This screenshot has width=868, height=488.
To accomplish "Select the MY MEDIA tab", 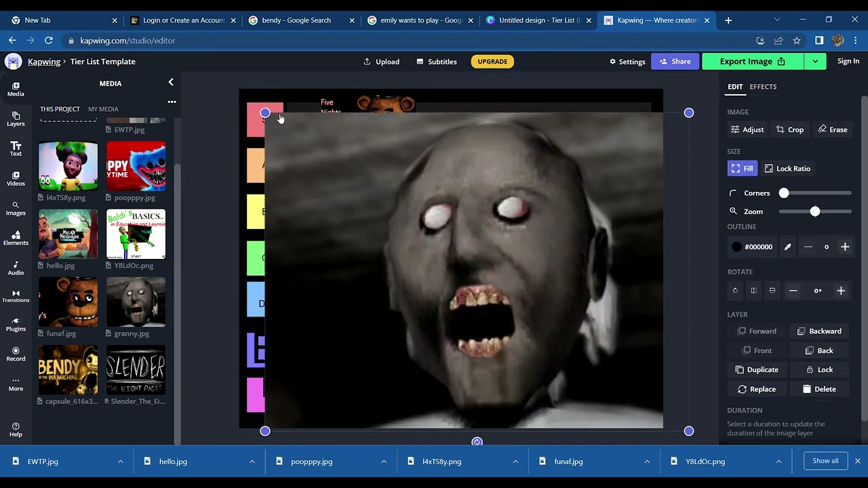I will tap(103, 109).
